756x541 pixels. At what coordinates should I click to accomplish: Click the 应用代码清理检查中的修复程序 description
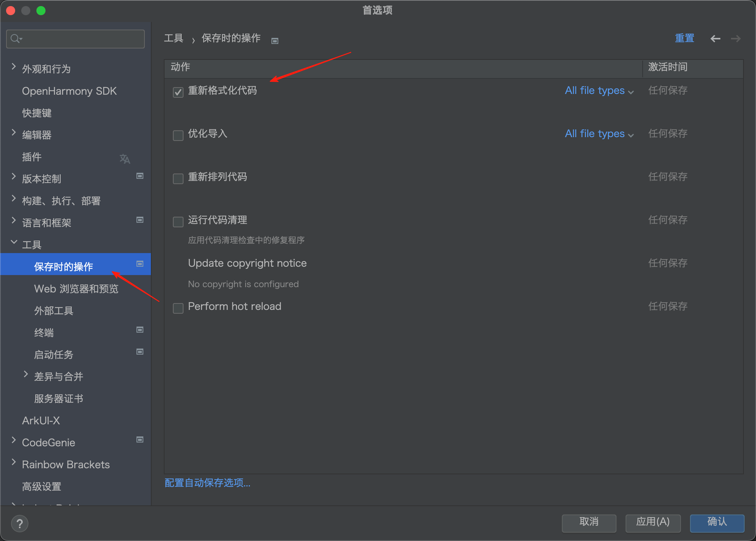pos(246,240)
